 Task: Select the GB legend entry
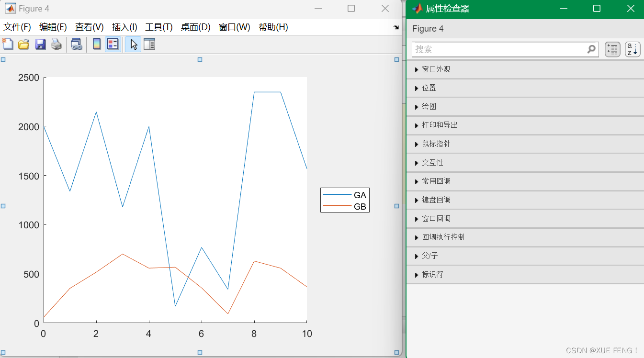[x=360, y=206]
